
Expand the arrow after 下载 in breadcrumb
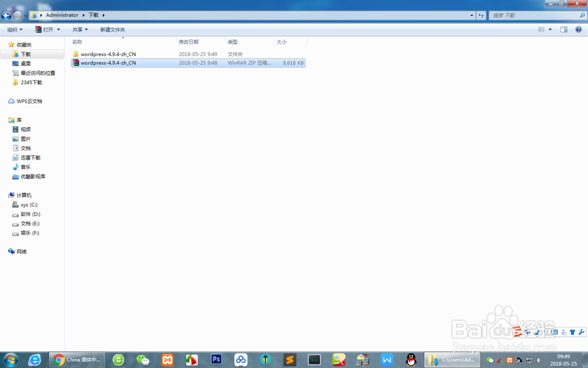[x=103, y=15]
